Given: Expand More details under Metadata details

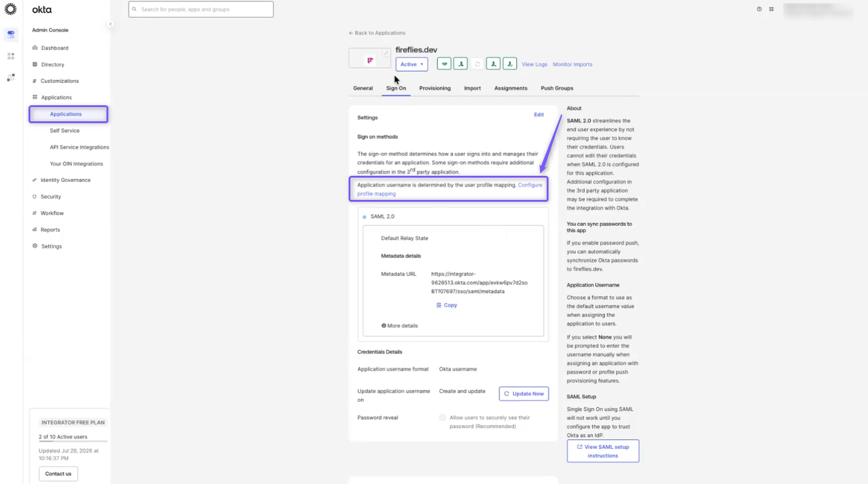Looking at the screenshot, I should click(399, 326).
